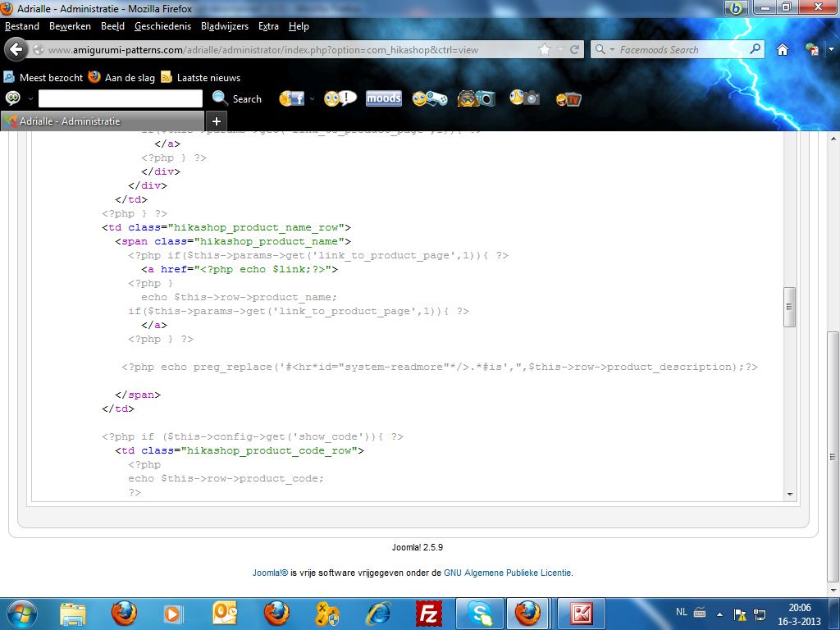Open Skype from the taskbar
This screenshot has width=840, height=630.
(x=479, y=613)
